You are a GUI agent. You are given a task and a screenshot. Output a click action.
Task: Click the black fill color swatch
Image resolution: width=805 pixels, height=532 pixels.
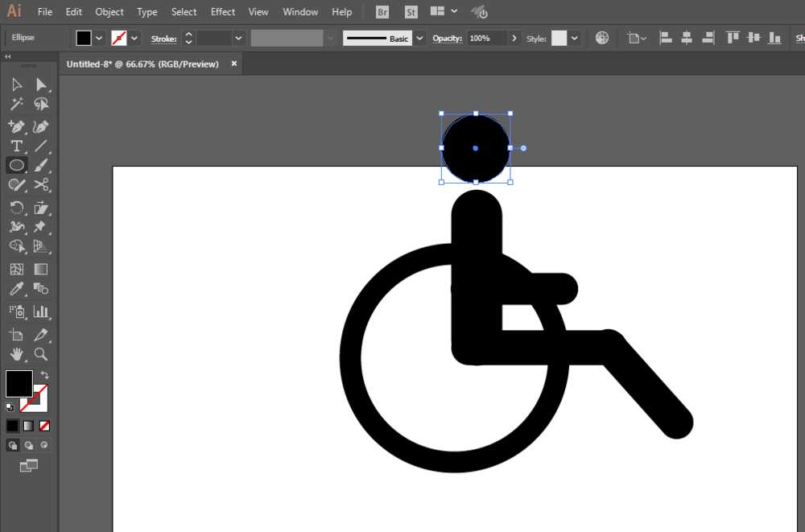18,383
